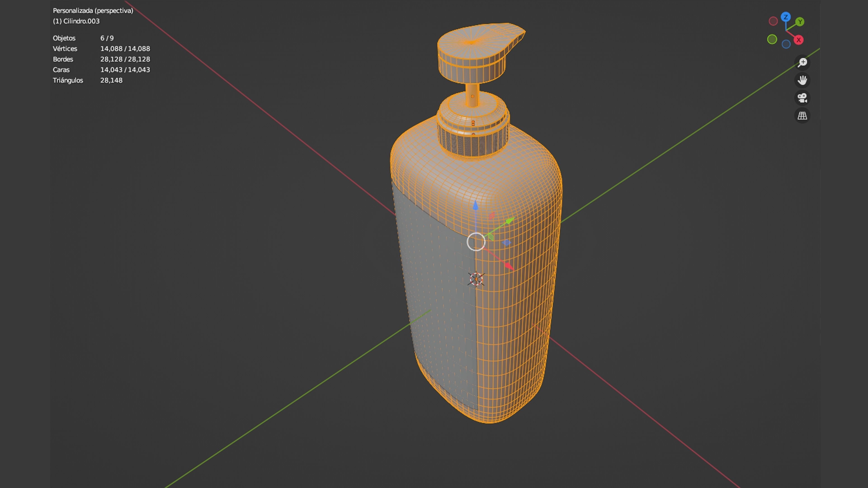Click the 'Bordes' count 28,128 / 28,128
This screenshot has height=488, width=868.
125,59
